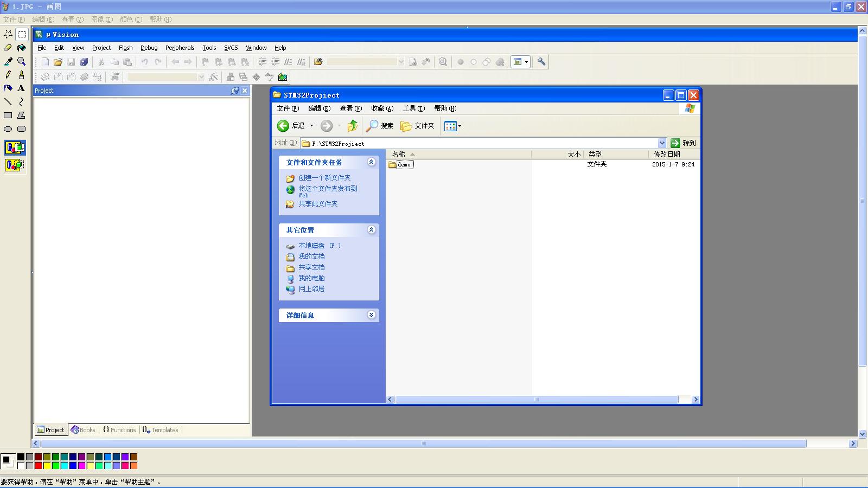Viewport: 868px width, 488px height.
Task: Open the Project menu in µVision
Action: tap(101, 48)
